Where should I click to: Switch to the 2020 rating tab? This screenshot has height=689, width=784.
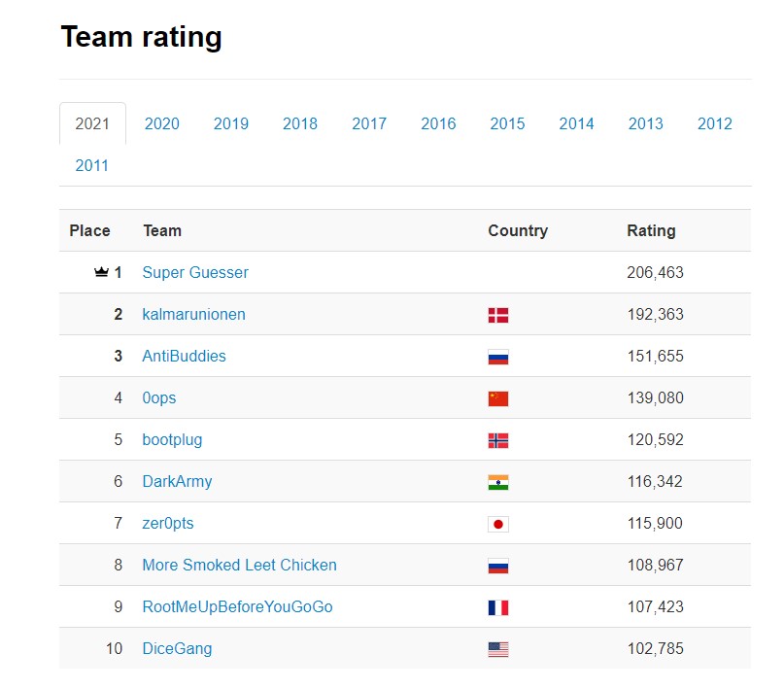[x=161, y=123]
